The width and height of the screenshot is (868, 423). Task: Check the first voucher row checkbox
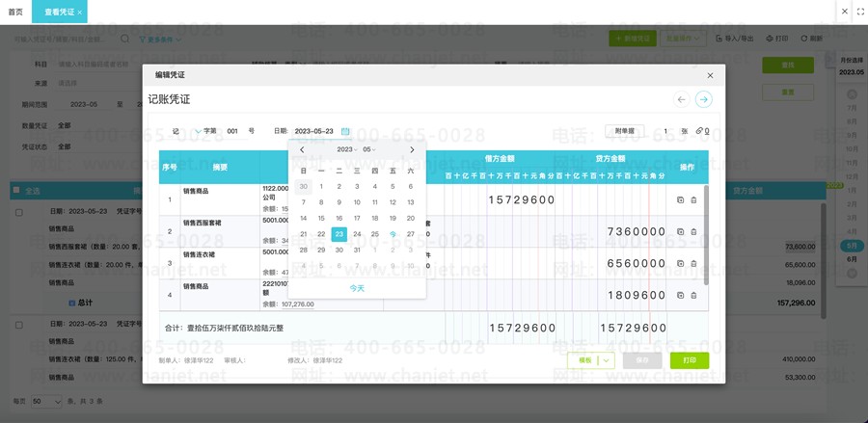click(x=19, y=212)
